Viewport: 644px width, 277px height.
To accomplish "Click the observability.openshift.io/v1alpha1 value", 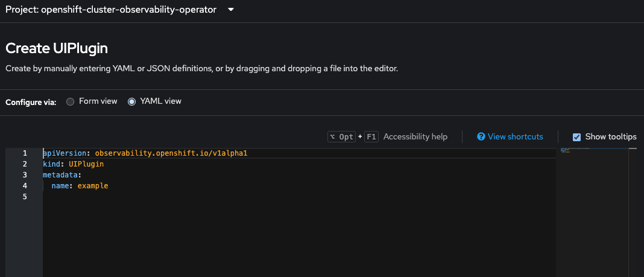I will point(171,153).
